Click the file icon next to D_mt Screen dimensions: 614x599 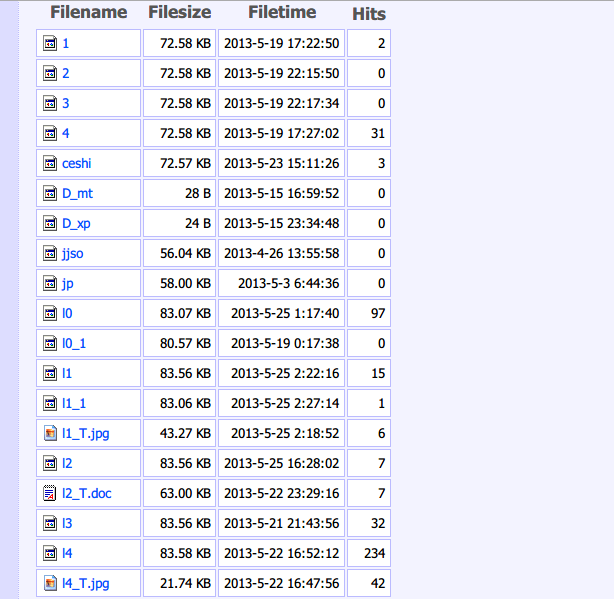pos(50,193)
